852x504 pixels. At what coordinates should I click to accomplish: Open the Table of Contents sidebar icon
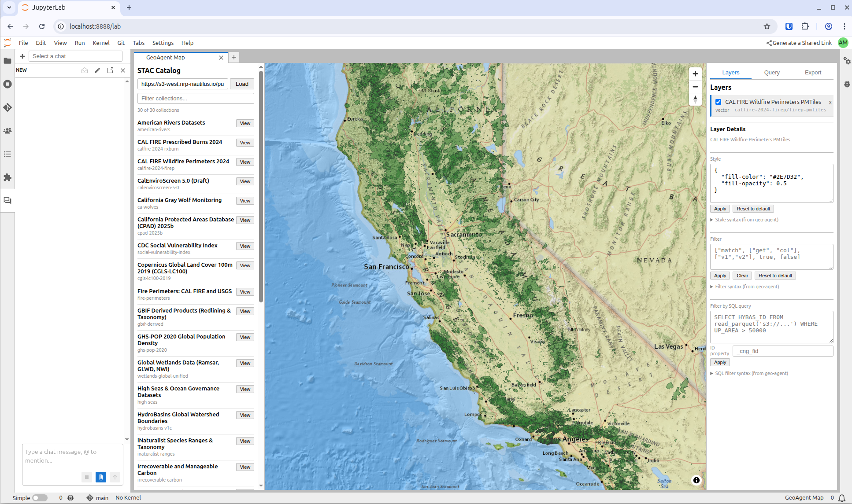[7, 154]
